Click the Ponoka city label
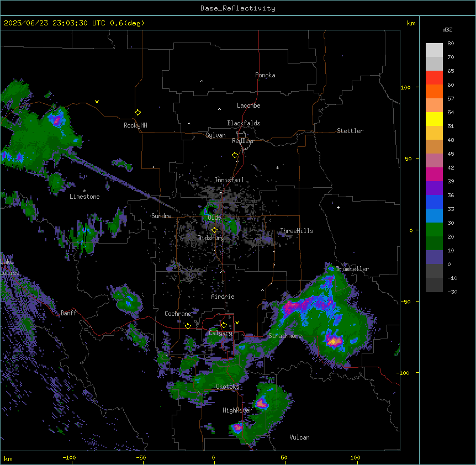 265,75
